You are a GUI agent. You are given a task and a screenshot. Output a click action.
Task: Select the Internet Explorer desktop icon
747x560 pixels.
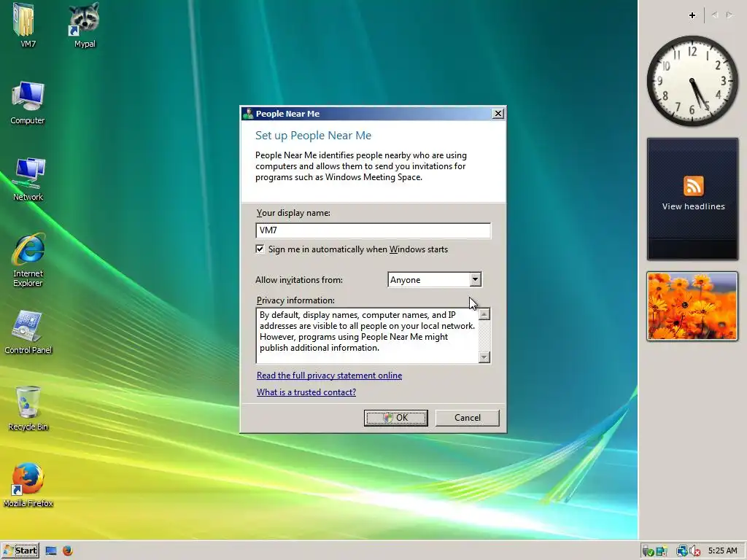click(28, 249)
